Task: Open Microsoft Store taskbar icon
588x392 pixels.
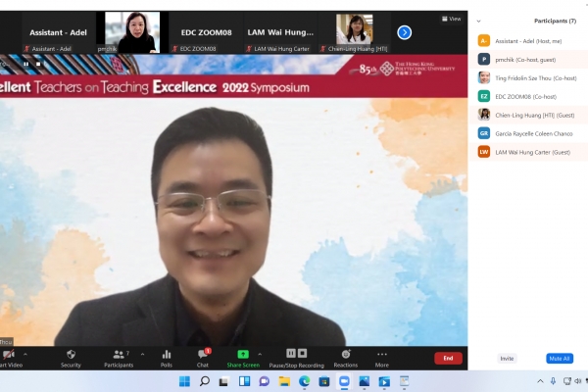Action: pyautogui.click(x=324, y=381)
